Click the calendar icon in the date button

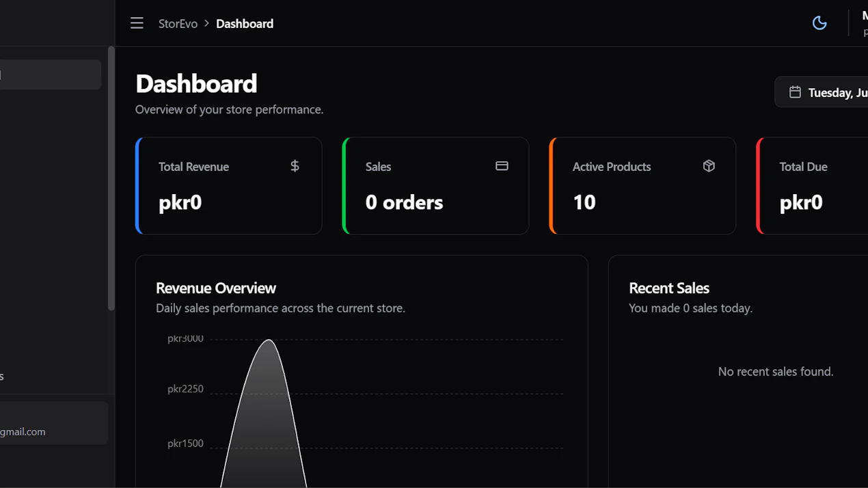pyautogui.click(x=795, y=92)
